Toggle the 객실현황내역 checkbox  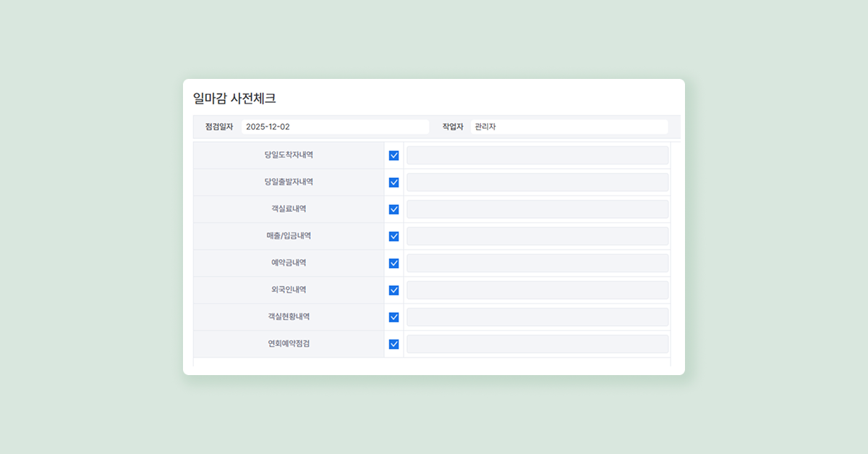click(x=394, y=317)
